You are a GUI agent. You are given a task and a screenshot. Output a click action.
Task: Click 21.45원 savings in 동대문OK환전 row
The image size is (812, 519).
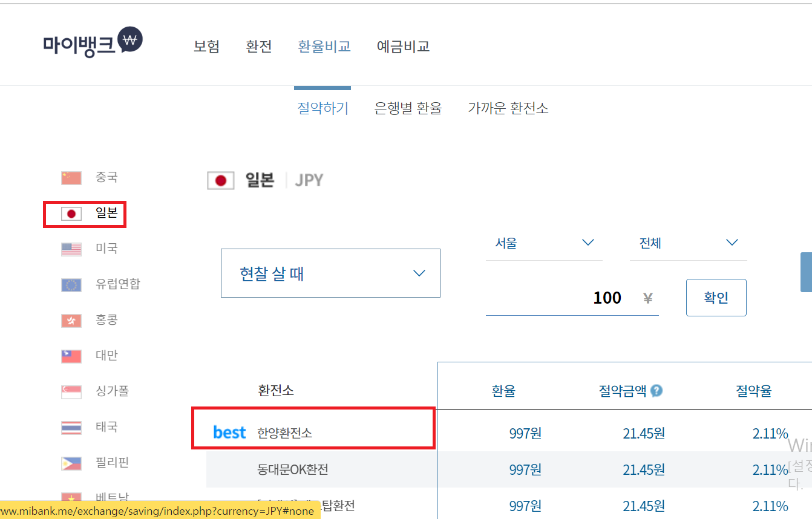pos(644,470)
